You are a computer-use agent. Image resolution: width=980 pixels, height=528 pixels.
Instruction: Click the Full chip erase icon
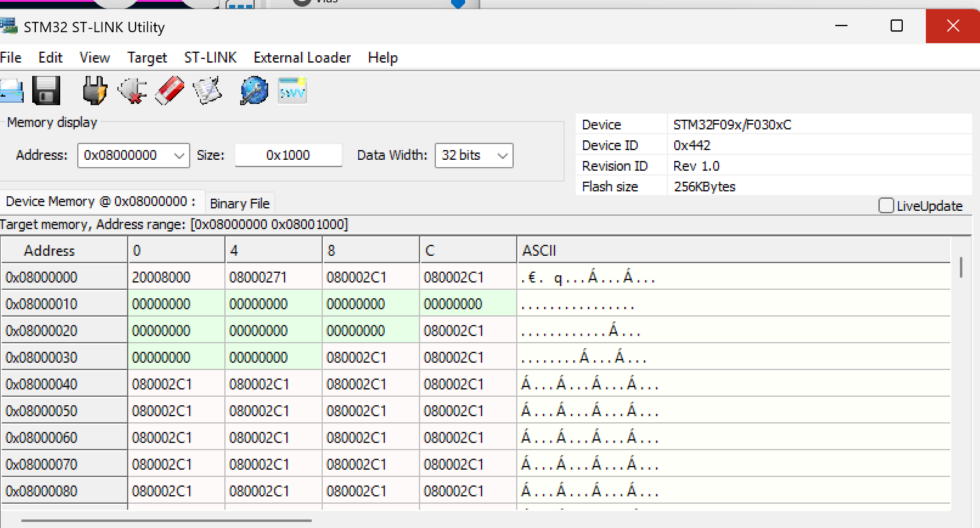(170, 91)
